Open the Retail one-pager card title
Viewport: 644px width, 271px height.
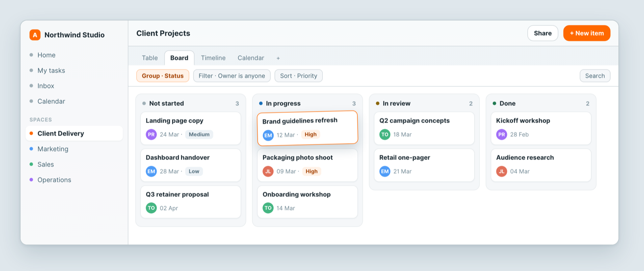coord(405,158)
